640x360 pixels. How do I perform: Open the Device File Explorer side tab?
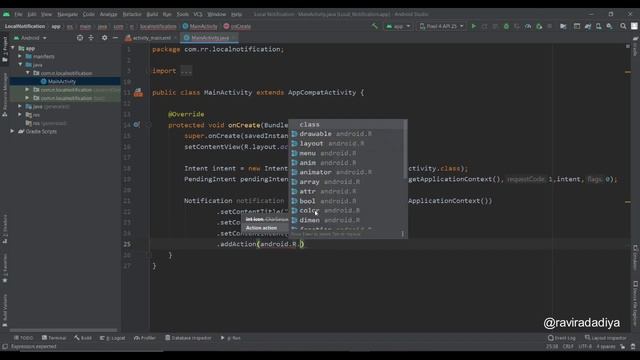pos(635,303)
